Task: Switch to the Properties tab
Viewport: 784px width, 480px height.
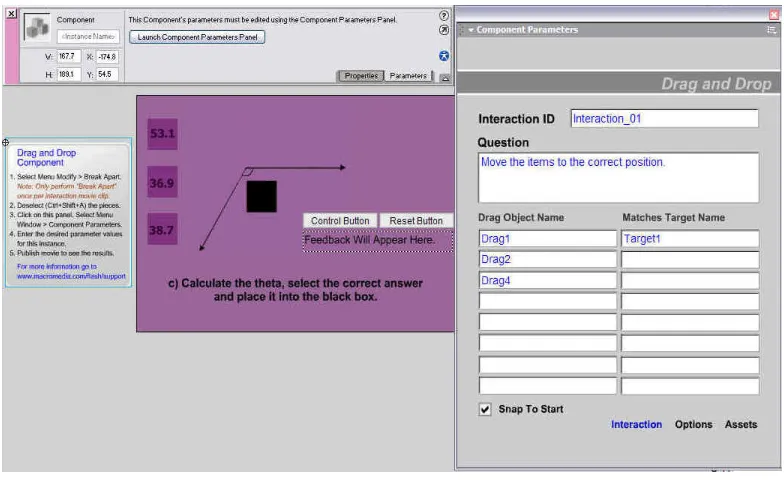Action: [x=361, y=76]
